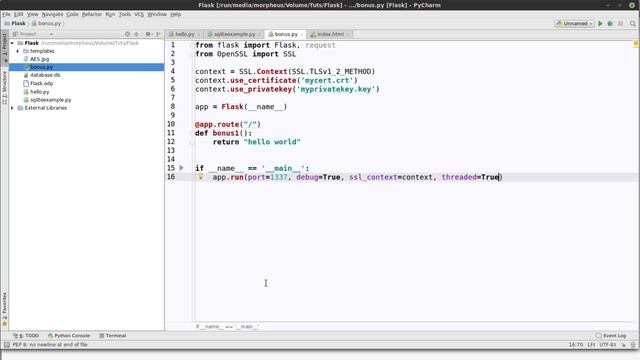Close the bonus.py editor tab
This screenshot has height=360, width=640.
click(x=302, y=35)
